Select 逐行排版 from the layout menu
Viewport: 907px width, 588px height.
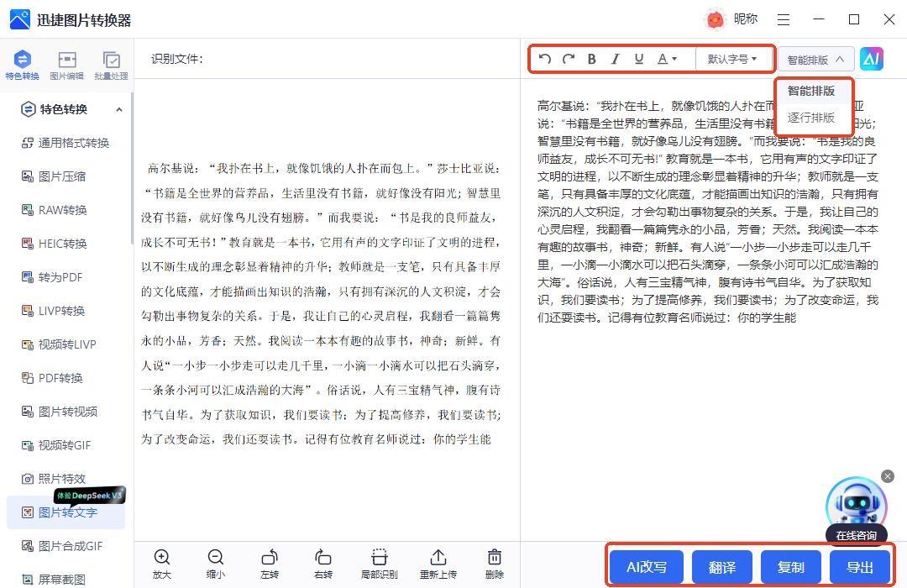point(811,118)
